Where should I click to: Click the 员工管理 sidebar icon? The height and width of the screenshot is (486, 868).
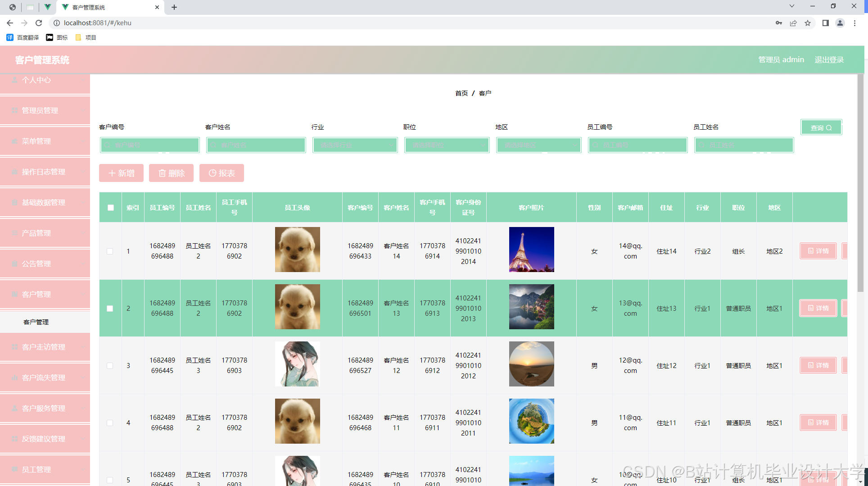[x=15, y=470]
